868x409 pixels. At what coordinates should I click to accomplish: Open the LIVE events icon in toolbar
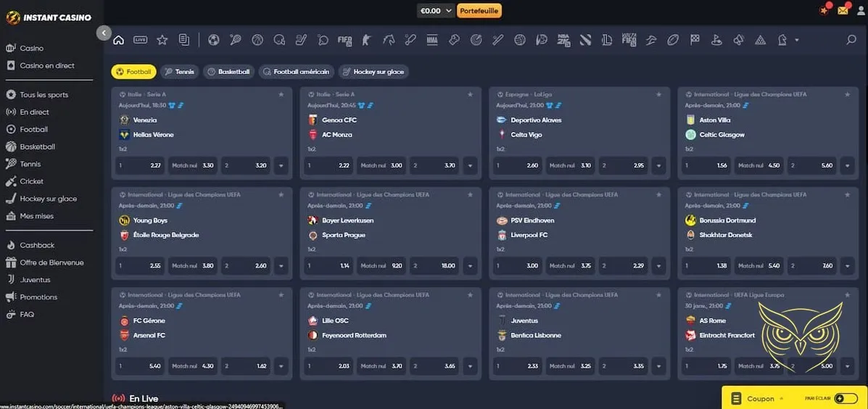[140, 40]
